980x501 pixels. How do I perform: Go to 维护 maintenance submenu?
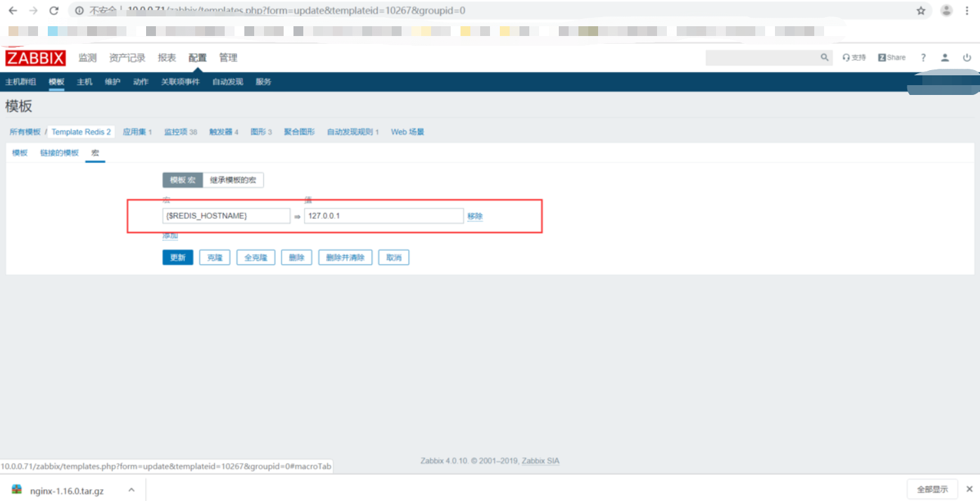pyautogui.click(x=113, y=82)
